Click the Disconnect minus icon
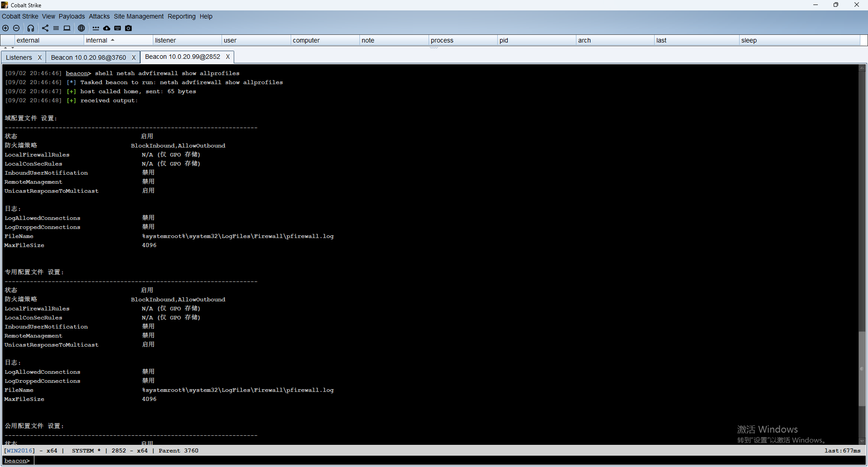 pyautogui.click(x=16, y=28)
